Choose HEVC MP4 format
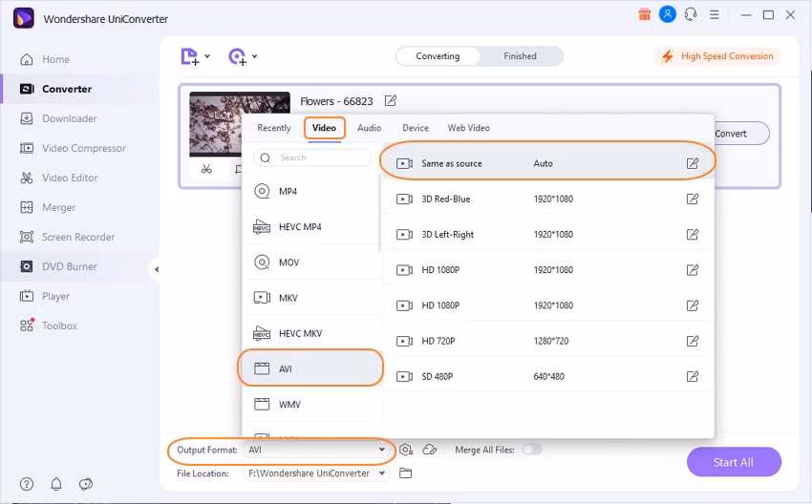The width and height of the screenshot is (812, 504). pos(311,226)
